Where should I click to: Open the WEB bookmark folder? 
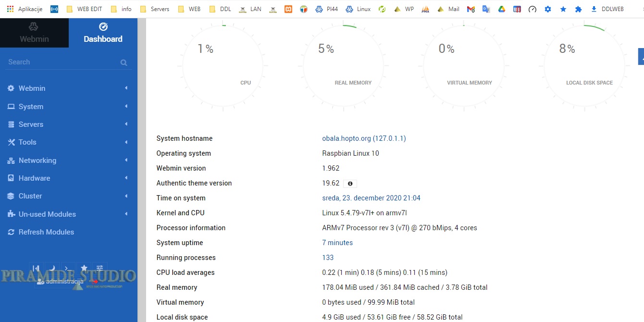[189, 9]
